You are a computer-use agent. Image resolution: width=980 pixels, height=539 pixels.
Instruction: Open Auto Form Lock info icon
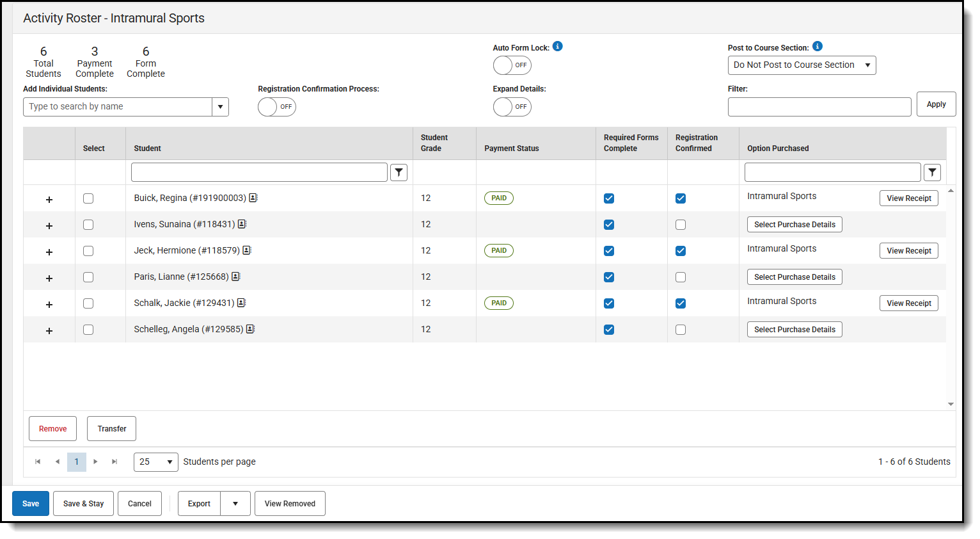[x=558, y=46]
